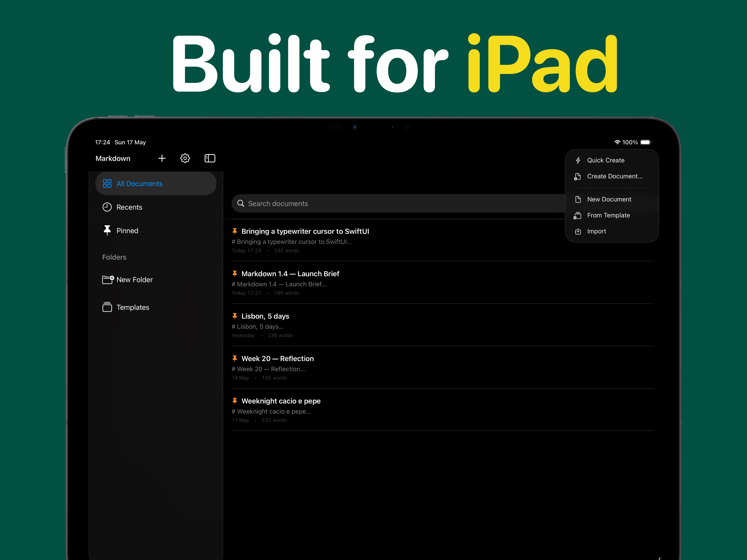Click the # Weeknight cacio e pepe… preview
Image resolution: width=747 pixels, height=560 pixels.
pyautogui.click(x=271, y=412)
